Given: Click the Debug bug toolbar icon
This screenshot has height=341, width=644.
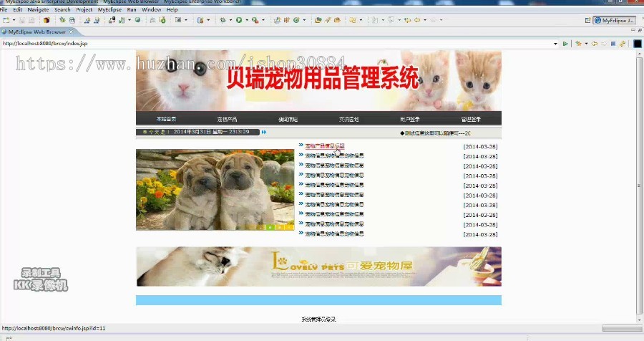Looking at the screenshot, I should click(x=223, y=20).
